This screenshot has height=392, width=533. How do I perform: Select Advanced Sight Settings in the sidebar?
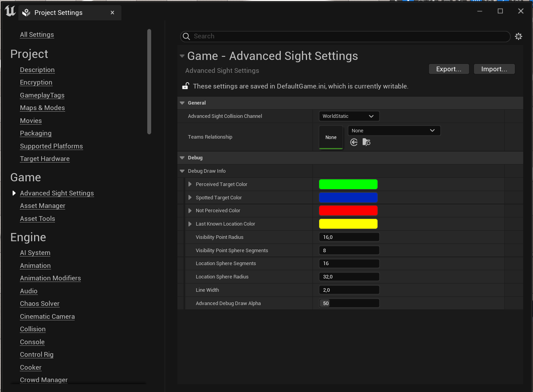[x=57, y=193]
